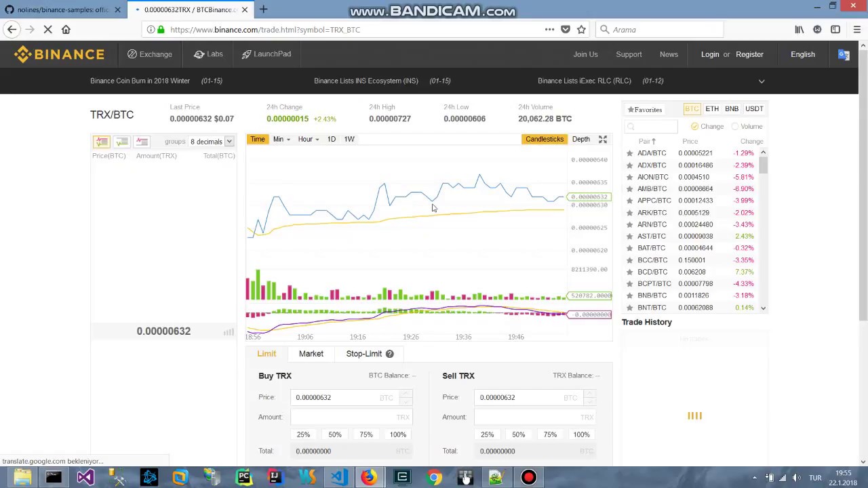Show sell orders only view icon
Viewport: 868px width, 488px height.
click(x=142, y=141)
